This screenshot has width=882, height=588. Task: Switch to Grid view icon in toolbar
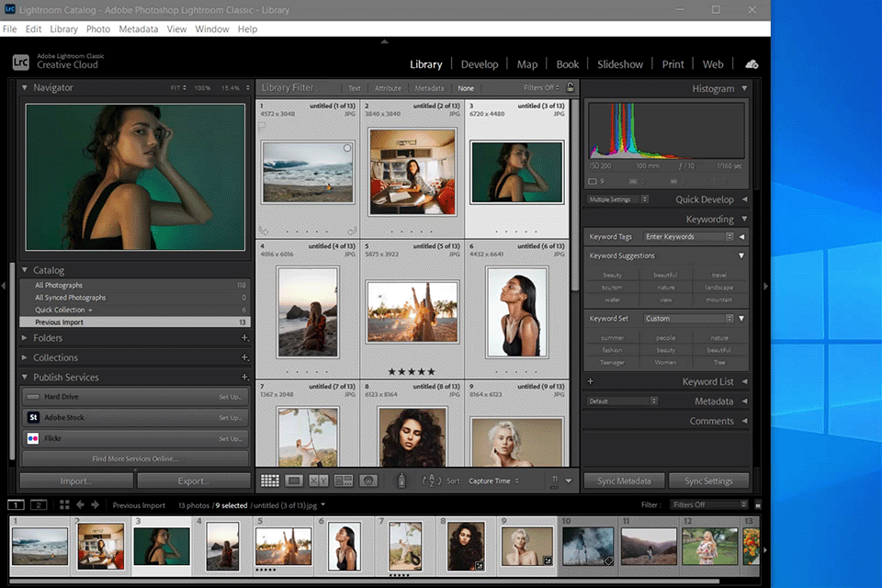[270, 481]
